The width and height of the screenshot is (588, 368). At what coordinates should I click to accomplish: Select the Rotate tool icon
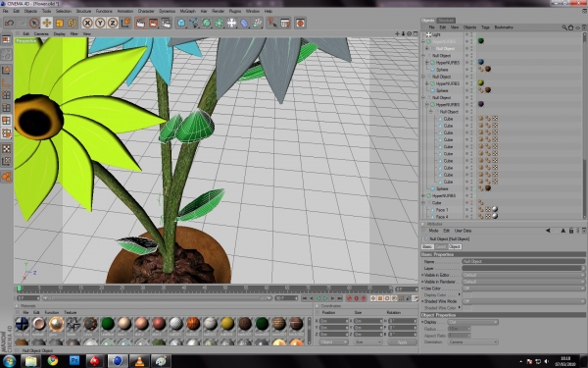coord(72,23)
